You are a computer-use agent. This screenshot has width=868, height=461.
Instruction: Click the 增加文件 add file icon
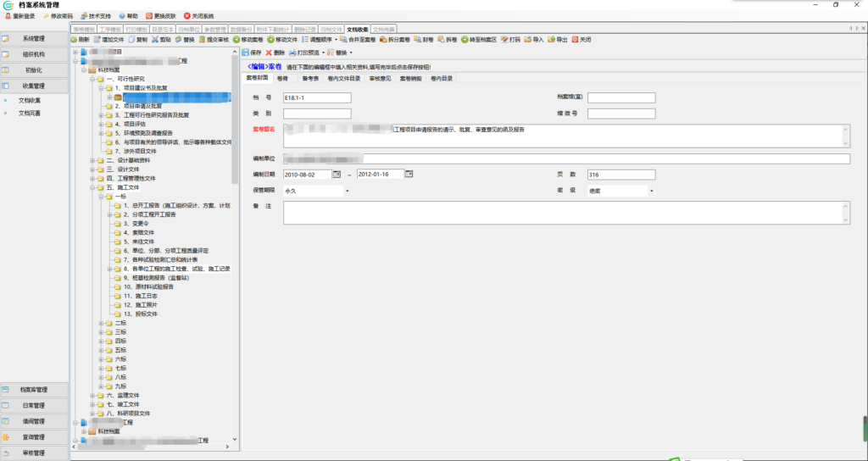97,40
